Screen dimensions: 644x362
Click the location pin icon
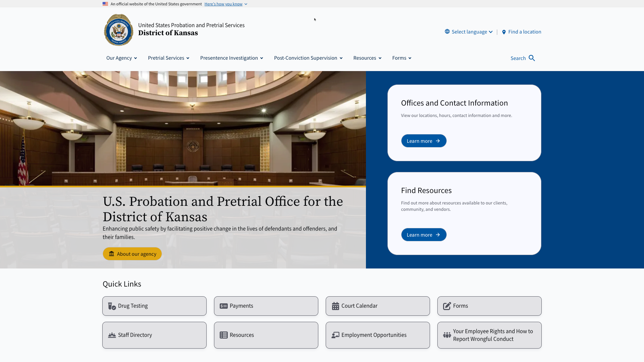[504, 32]
